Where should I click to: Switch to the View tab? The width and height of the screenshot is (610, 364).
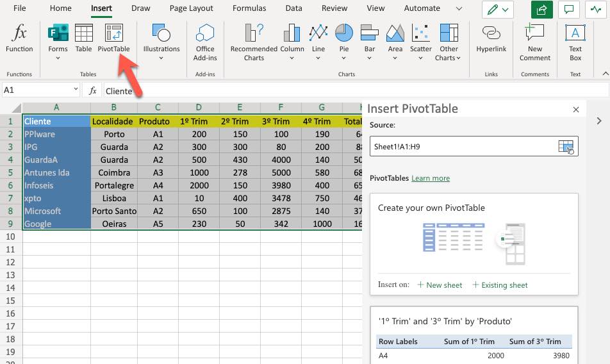pyautogui.click(x=375, y=8)
